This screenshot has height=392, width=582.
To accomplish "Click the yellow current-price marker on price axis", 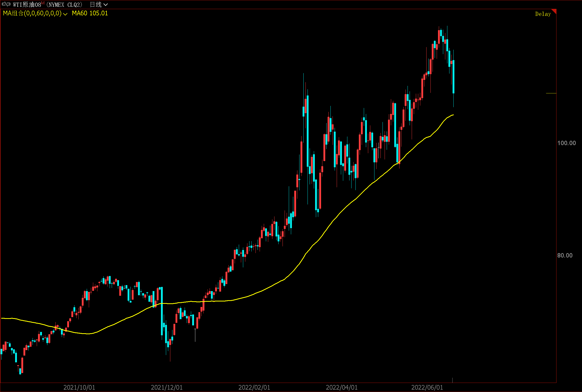I will (x=551, y=93).
